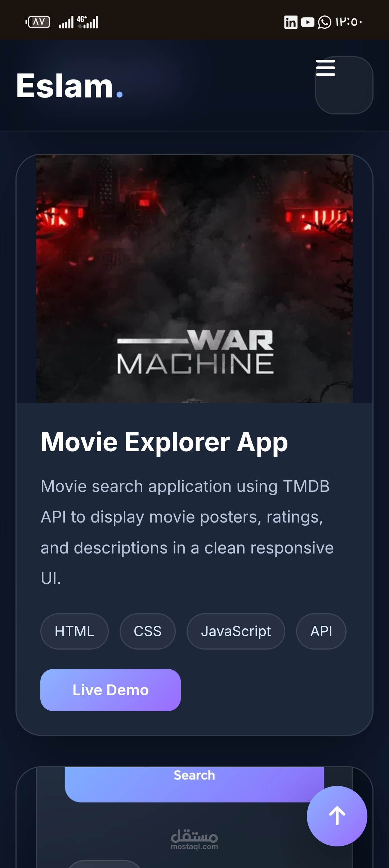Image resolution: width=389 pixels, height=868 pixels.
Task: Tap the YouTube status bar icon
Action: [x=308, y=22]
